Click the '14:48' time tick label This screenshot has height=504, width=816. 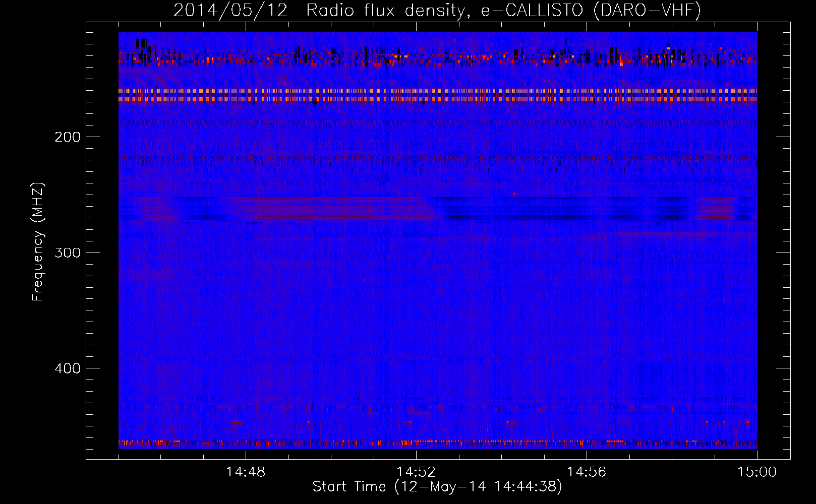click(x=246, y=472)
